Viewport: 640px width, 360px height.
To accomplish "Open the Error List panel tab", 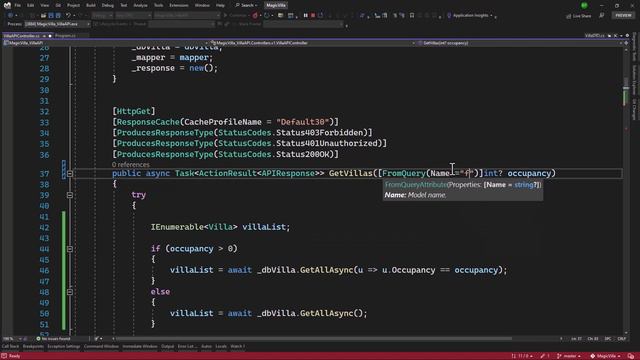I will coord(187,347).
